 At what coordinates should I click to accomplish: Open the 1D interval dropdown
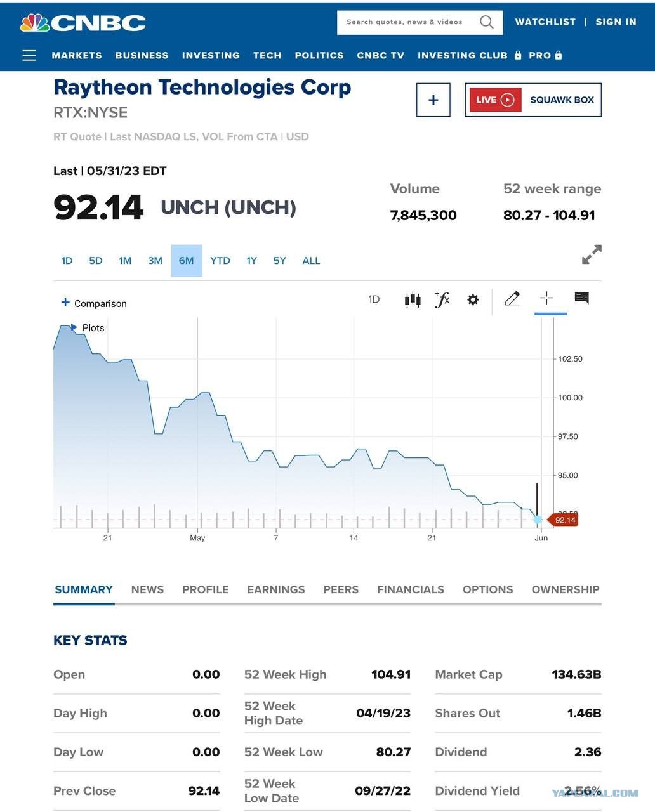click(374, 299)
